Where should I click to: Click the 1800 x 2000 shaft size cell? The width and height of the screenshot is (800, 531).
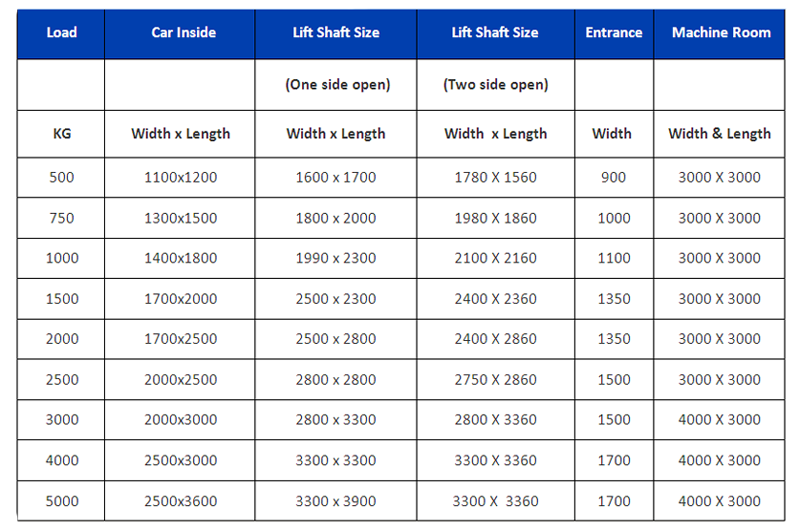click(336, 218)
